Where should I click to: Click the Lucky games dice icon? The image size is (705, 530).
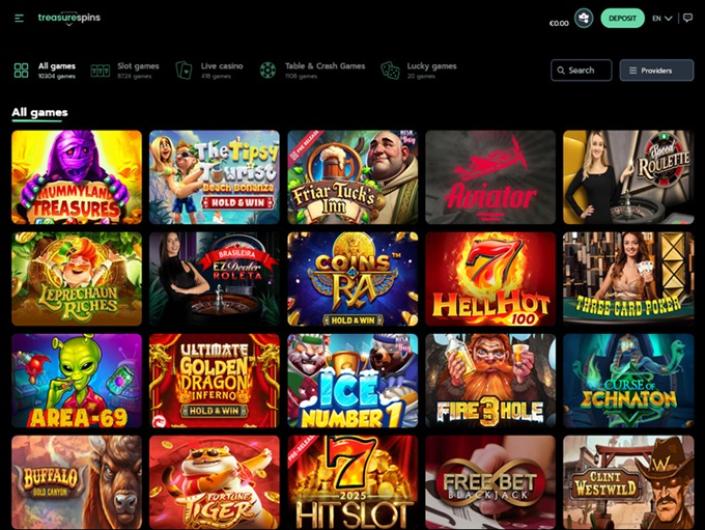pyautogui.click(x=390, y=71)
